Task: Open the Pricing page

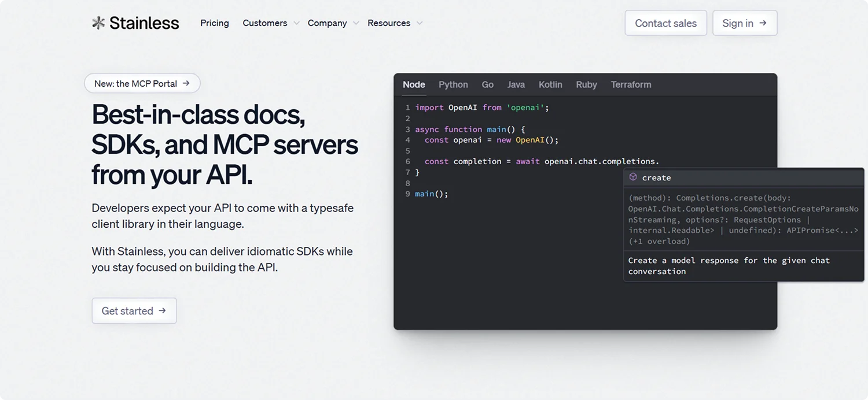Action: pyautogui.click(x=215, y=23)
